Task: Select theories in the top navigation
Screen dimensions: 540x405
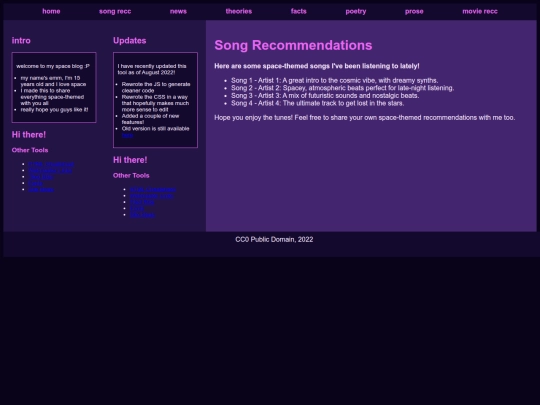Action: coord(239,11)
